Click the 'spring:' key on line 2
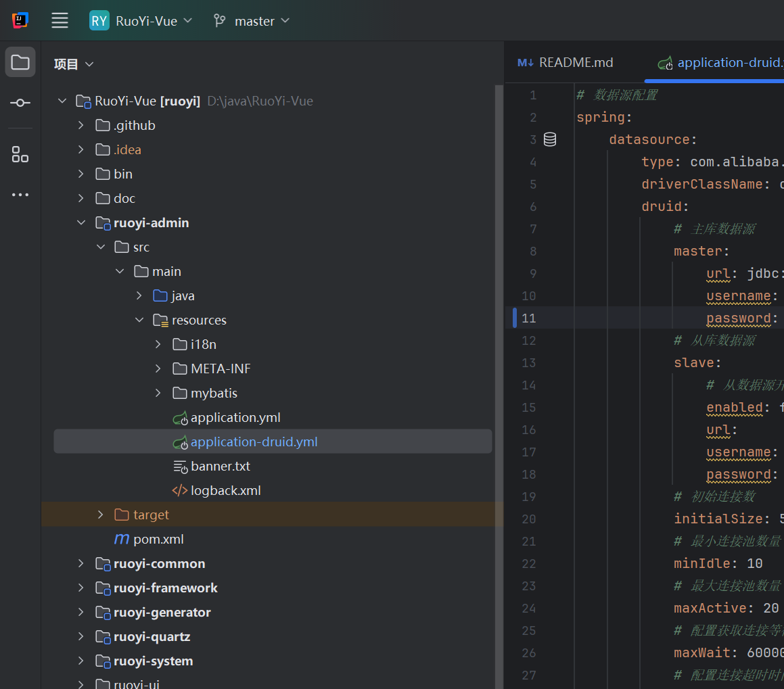This screenshot has width=784, height=689. click(605, 118)
